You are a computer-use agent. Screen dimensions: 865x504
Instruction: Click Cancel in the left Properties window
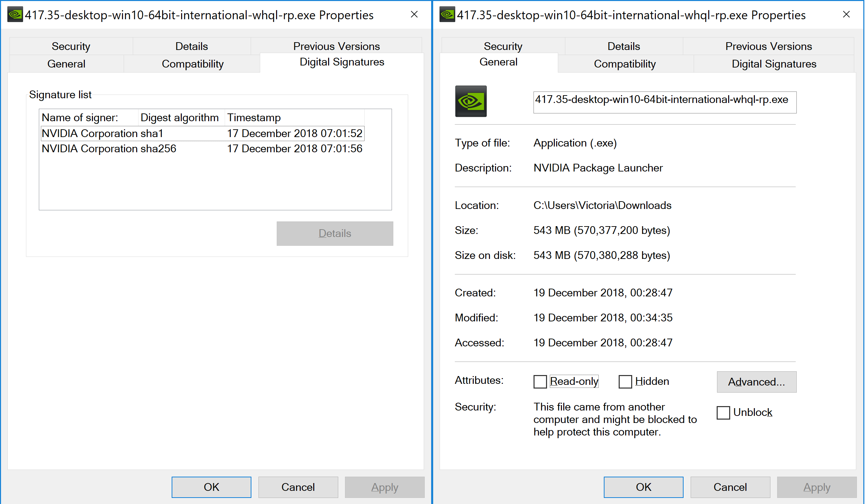(x=298, y=487)
